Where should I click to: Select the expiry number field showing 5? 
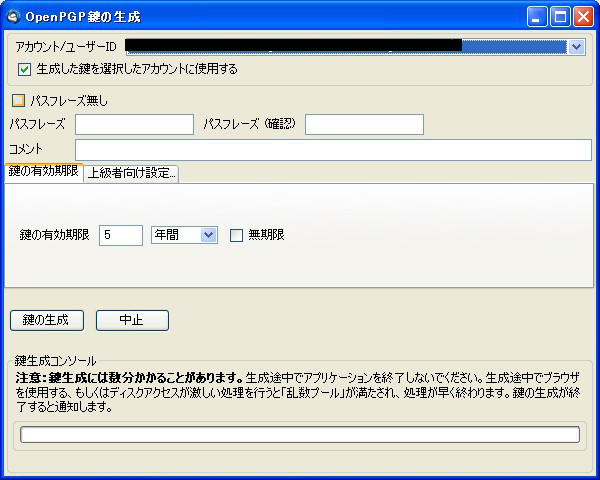(121, 235)
